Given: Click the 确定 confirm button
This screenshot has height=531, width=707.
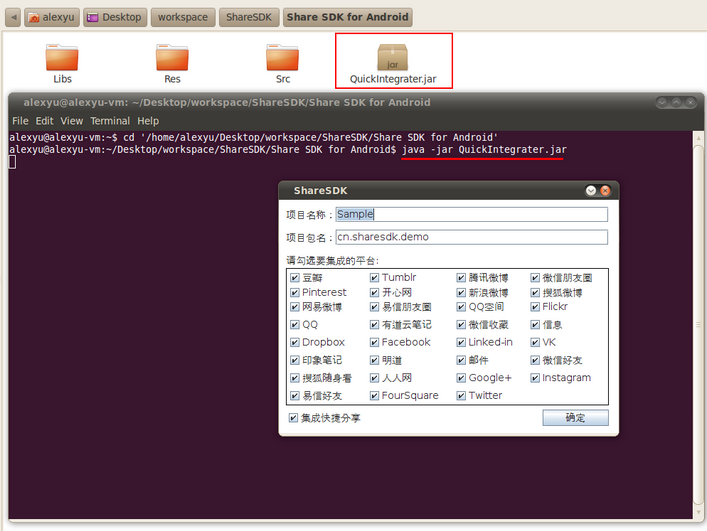Looking at the screenshot, I should (575, 418).
